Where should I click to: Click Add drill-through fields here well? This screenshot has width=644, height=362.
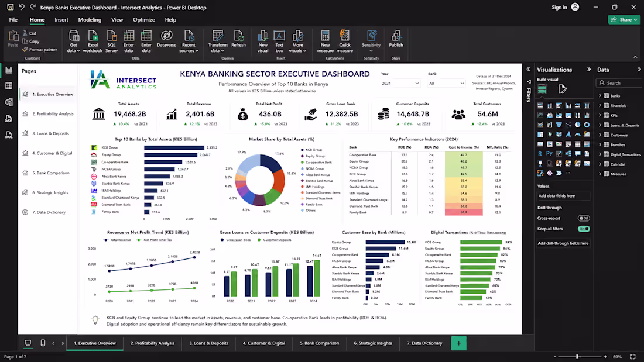563,243
